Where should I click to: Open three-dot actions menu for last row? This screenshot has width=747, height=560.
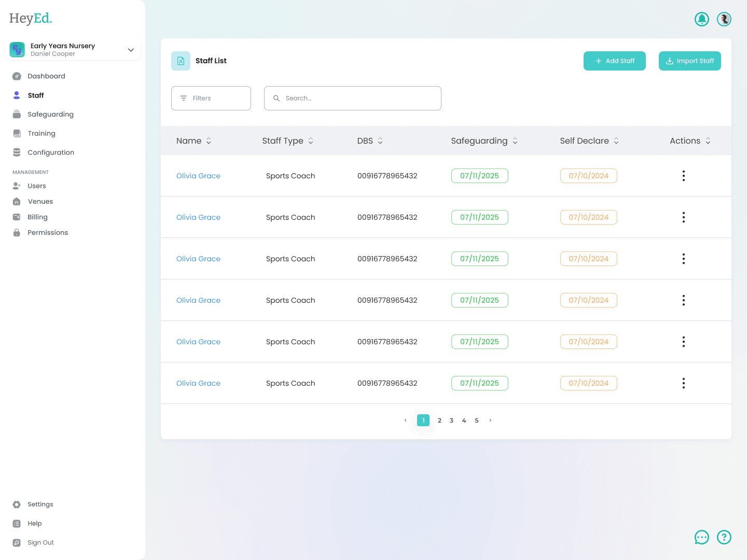point(683,383)
